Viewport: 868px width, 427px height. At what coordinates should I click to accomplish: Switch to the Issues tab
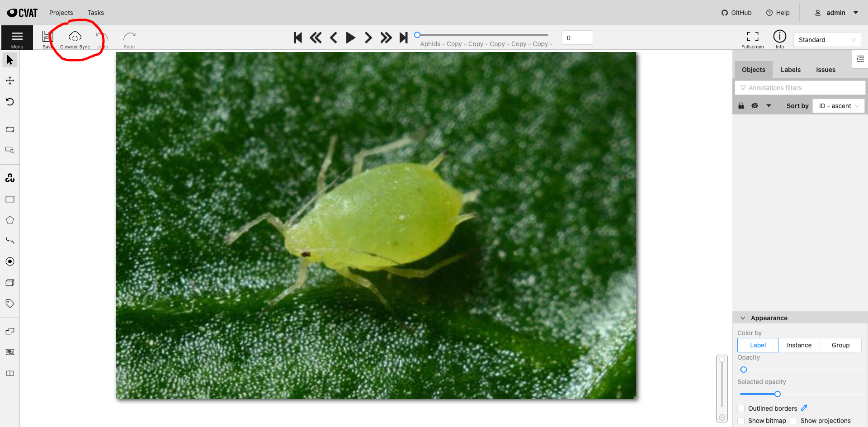(x=826, y=70)
